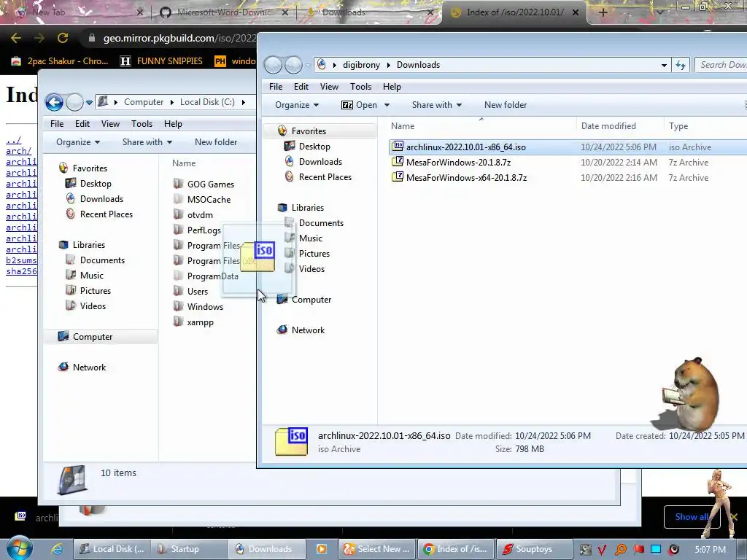Open Tools menu in Local Disk window
This screenshot has height=560, width=747.
pos(142,124)
